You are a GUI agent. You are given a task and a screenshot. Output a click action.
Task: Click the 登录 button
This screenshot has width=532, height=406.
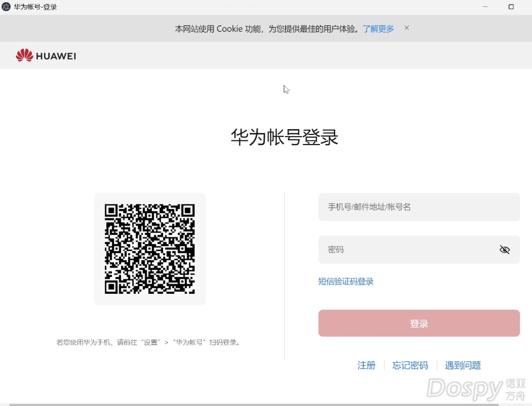tap(419, 323)
